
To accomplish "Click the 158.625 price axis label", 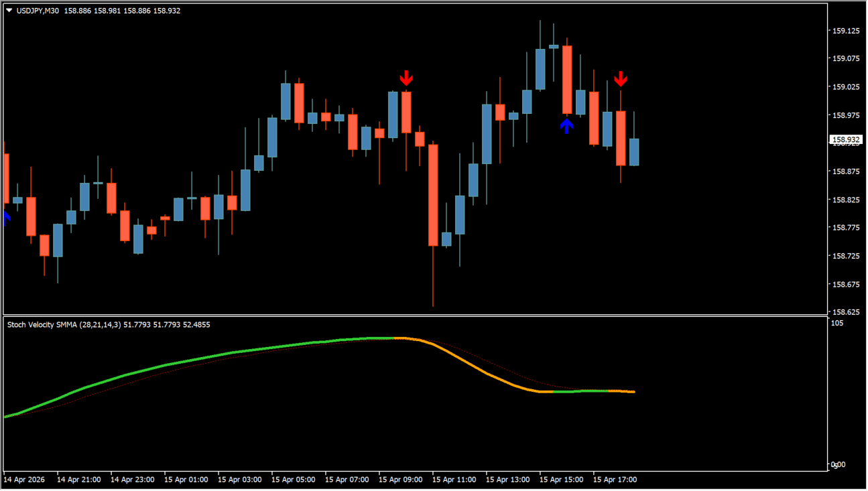I will coord(845,312).
